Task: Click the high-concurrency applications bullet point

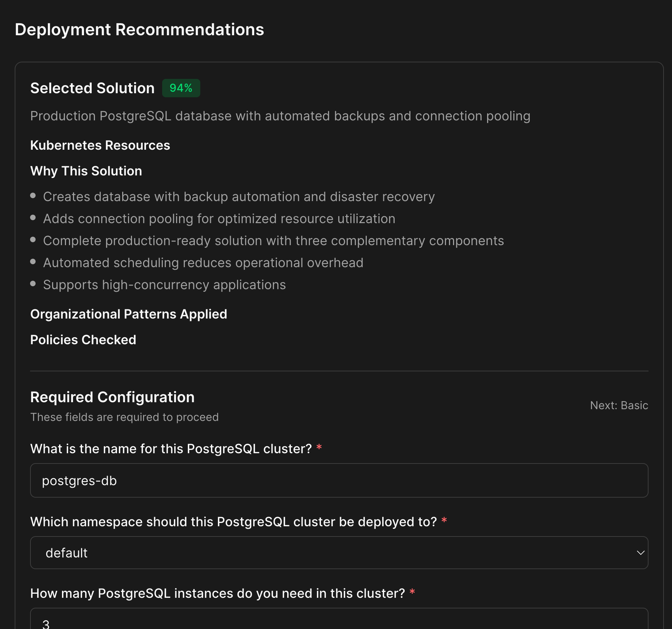Action: [164, 284]
